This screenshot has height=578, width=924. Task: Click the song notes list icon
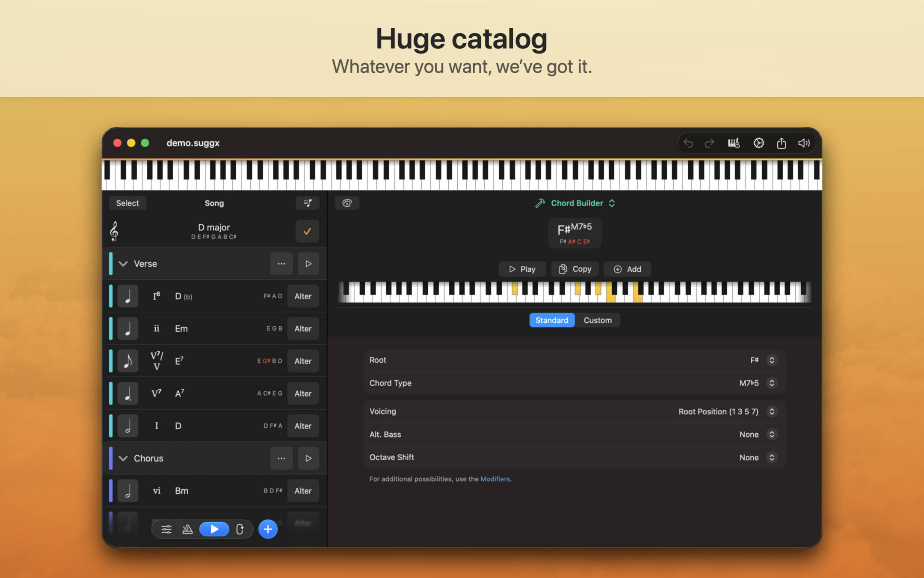click(x=308, y=203)
